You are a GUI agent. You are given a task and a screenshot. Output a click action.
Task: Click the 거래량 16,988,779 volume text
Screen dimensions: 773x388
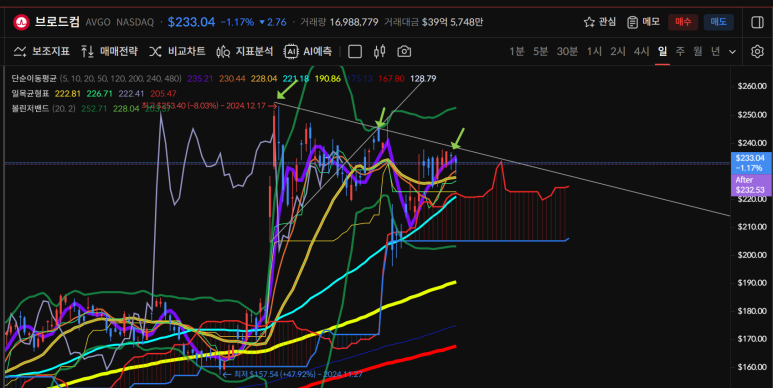(x=339, y=22)
